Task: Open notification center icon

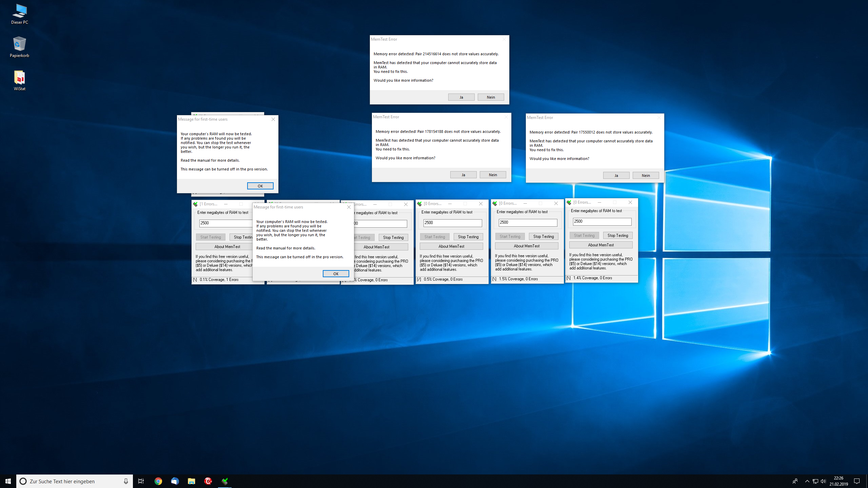Action: pos(856,481)
